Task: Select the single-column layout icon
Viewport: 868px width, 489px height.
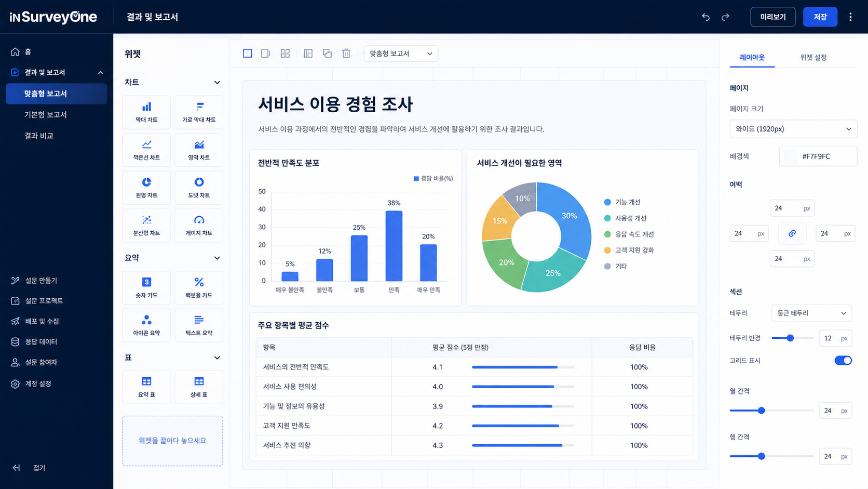Action: click(248, 53)
